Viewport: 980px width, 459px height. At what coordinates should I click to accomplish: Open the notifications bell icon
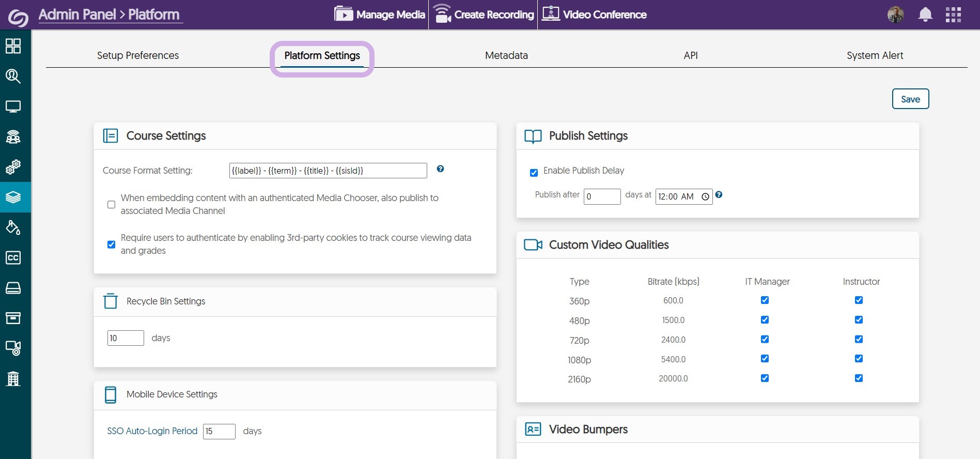tap(925, 14)
